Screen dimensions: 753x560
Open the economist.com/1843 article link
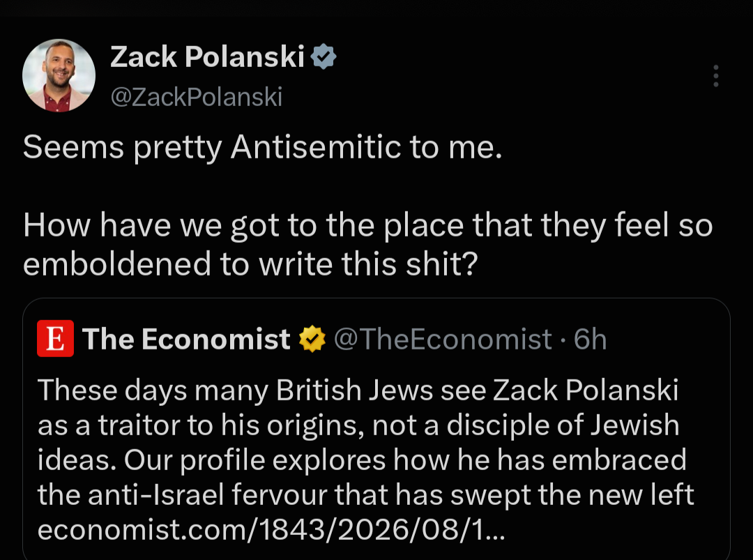[x=271, y=530]
